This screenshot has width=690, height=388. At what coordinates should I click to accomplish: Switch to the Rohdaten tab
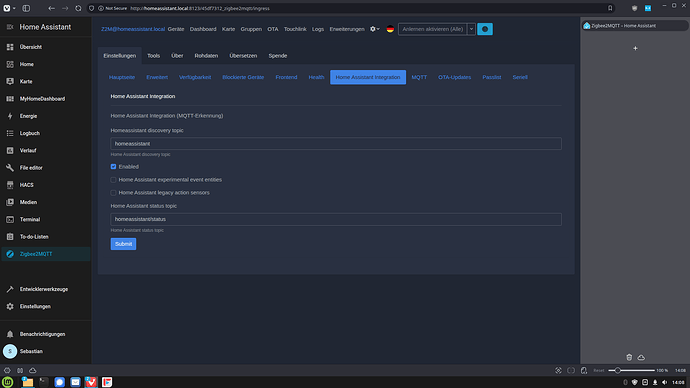point(206,56)
